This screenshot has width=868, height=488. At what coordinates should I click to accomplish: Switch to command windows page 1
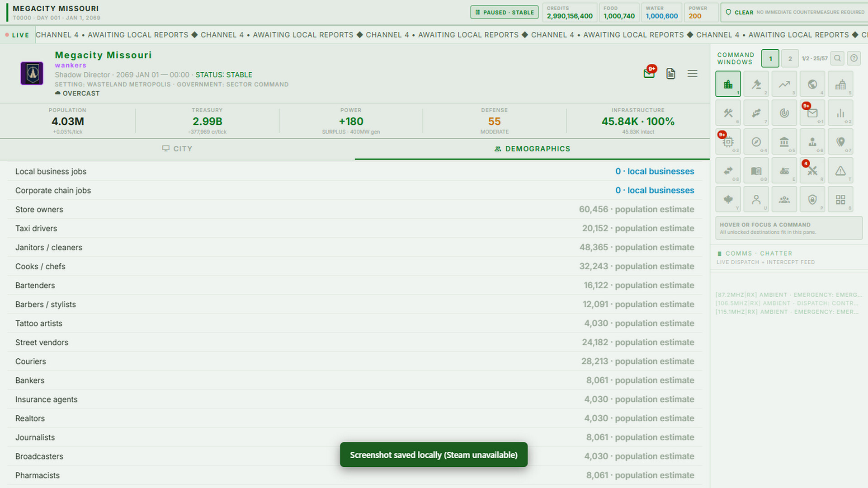point(770,58)
